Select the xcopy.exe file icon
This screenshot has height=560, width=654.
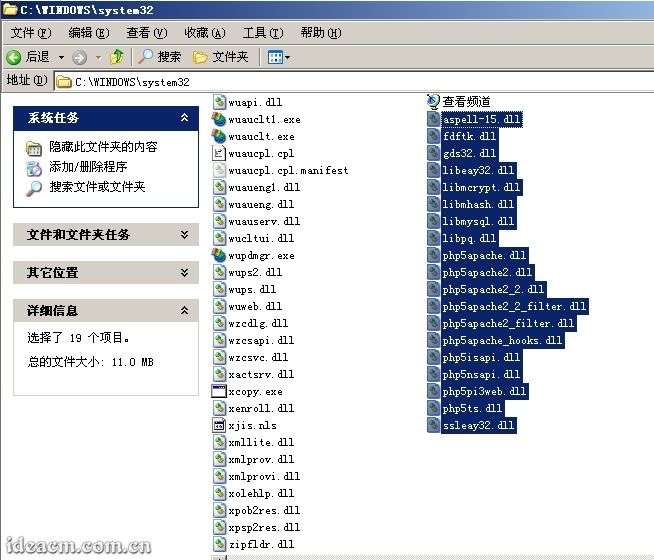coord(220,391)
